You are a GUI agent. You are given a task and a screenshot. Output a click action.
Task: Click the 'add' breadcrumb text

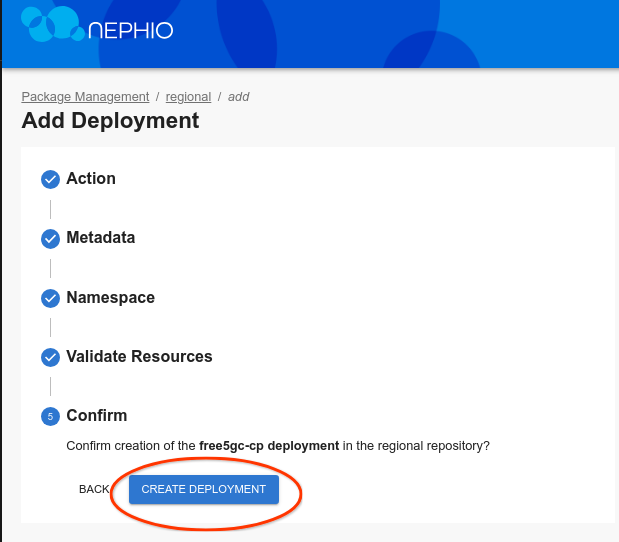coord(238,97)
